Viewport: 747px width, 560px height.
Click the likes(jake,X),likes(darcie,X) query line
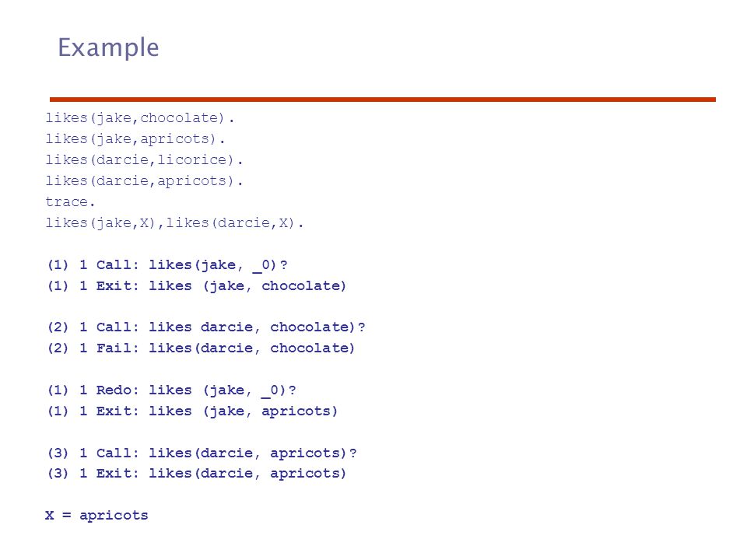click(x=174, y=223)
